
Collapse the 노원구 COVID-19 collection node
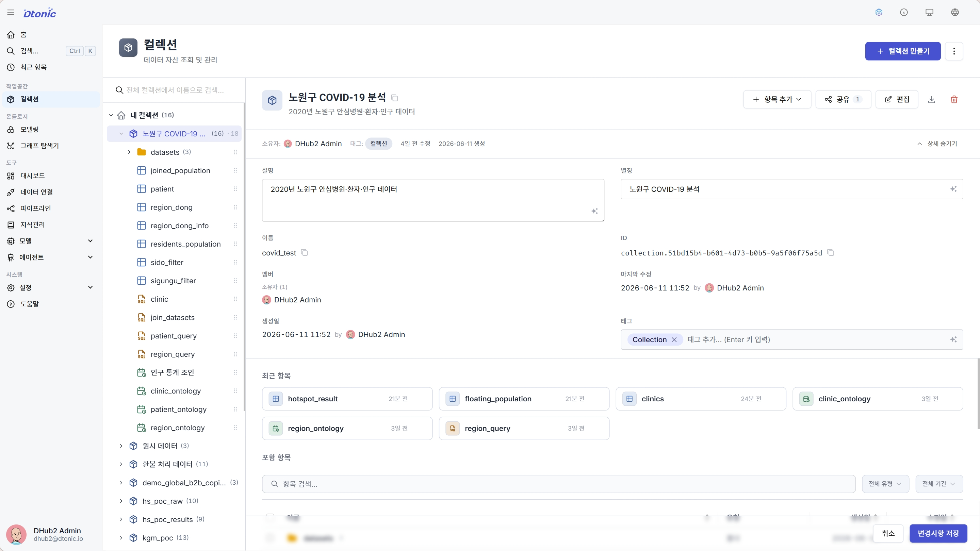click(x=121, y=133)
